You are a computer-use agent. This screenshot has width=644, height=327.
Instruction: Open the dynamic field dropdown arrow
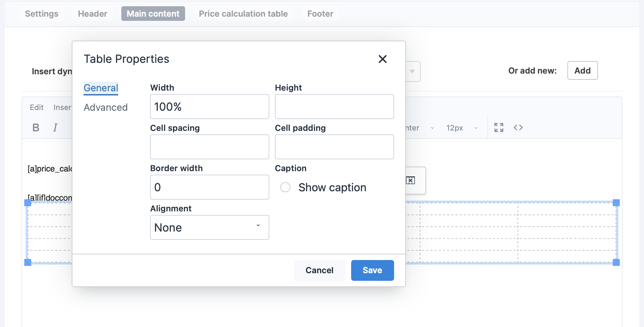(412, 72)
